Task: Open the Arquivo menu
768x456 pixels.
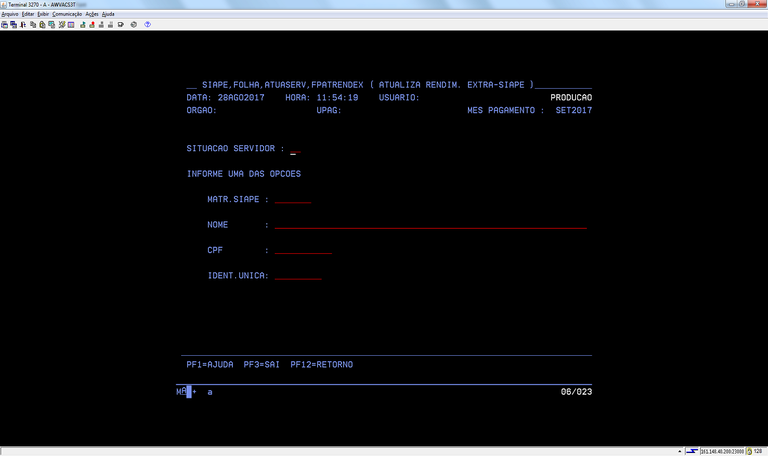Action: click(x=10, y=14)
